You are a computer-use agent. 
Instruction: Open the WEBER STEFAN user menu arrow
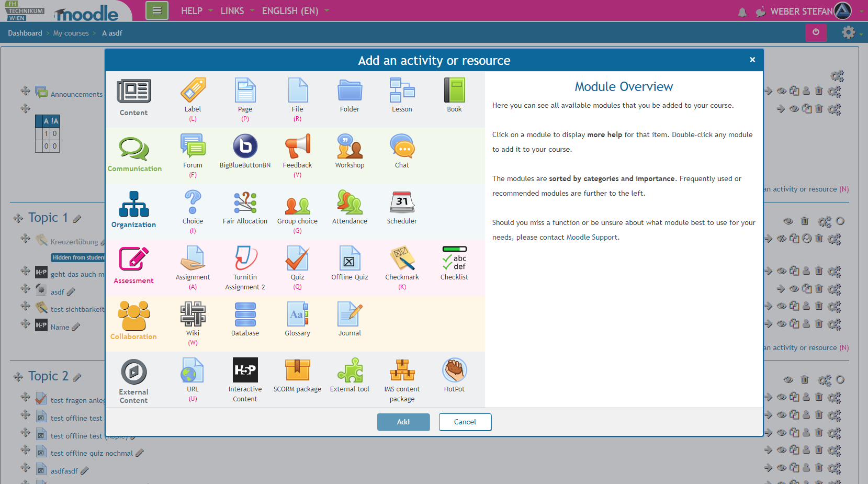(861, 11)
